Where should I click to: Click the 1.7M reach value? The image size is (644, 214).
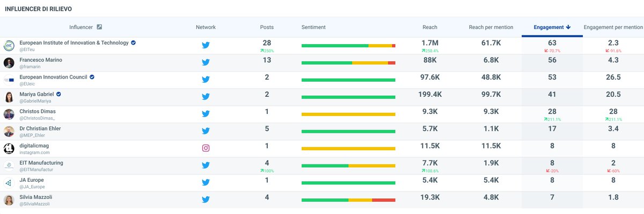430,43
